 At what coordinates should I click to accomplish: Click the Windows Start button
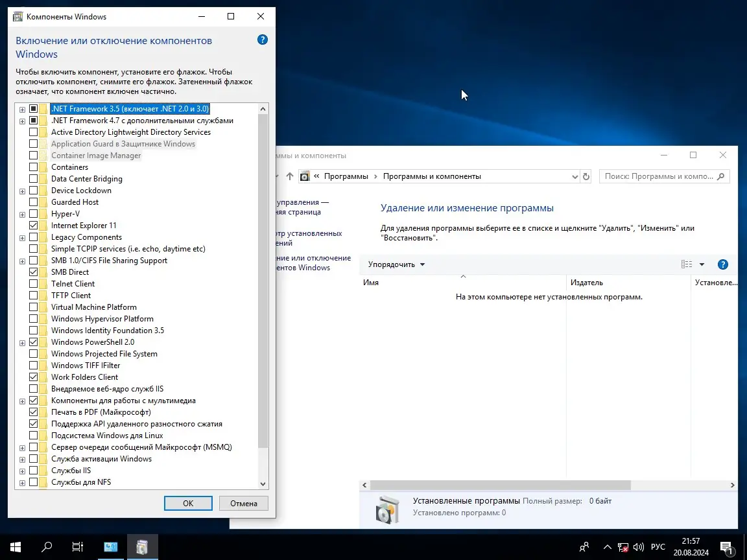pyautogui.click(x=16, y=546)
